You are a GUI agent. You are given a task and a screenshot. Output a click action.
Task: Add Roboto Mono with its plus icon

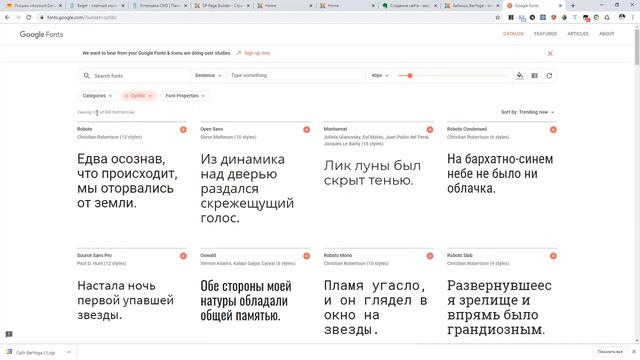click(430, 256)
